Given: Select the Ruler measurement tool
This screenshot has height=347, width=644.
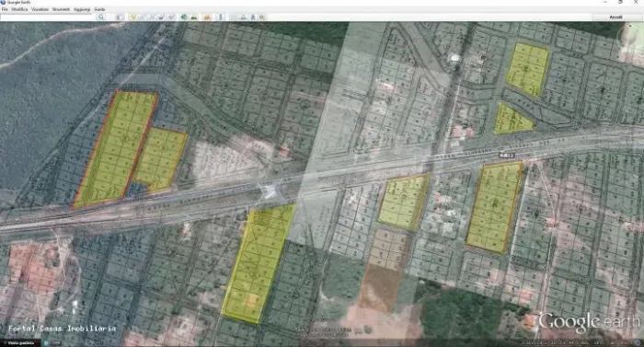Looking at the screenshot, I should (x=221, y=17).
